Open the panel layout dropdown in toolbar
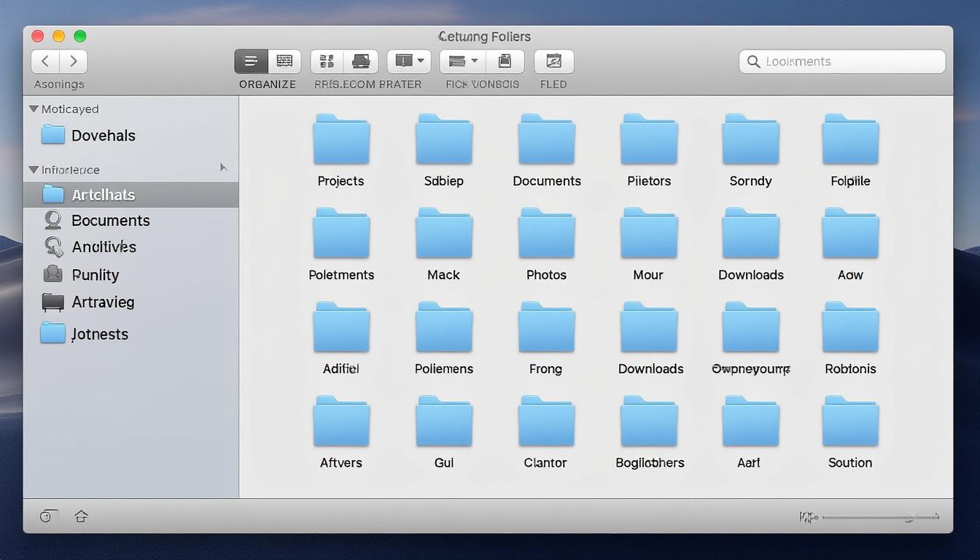The width and height of the screenshot is (980, 560). [x=409, y=61]
